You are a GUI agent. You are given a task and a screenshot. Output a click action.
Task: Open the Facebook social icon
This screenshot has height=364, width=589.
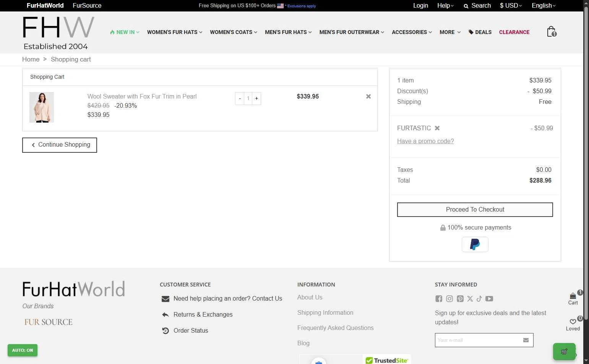(x=439, y=299)
